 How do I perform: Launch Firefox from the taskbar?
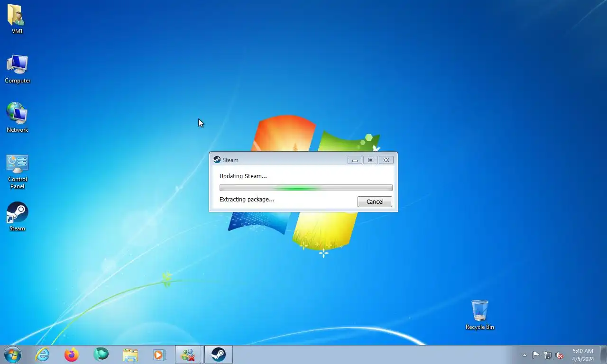(72, 355)
